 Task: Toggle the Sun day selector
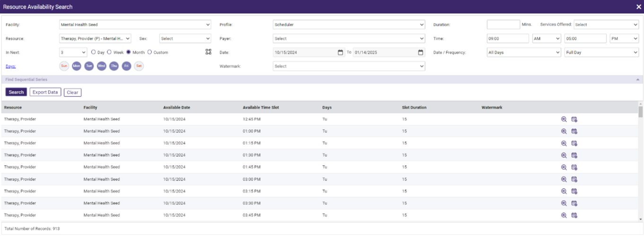(x=64, y=66)
